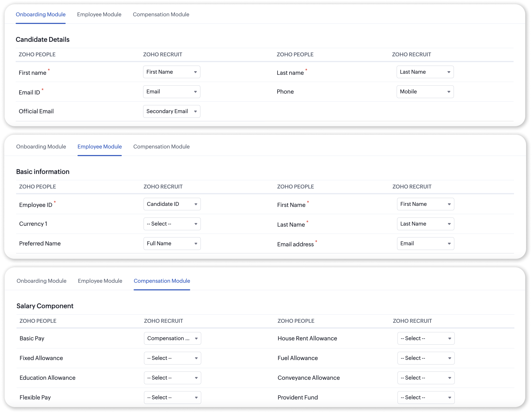Open the Last name mapping dropdown in Candidate Details

pyautogui.click(x=425, y=72)
